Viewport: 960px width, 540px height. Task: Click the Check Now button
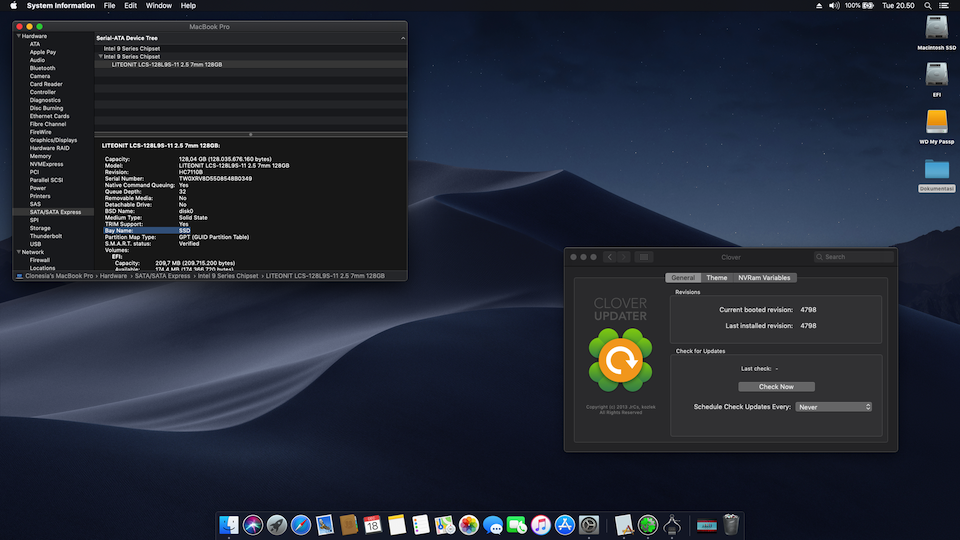[x=776, y=387]
